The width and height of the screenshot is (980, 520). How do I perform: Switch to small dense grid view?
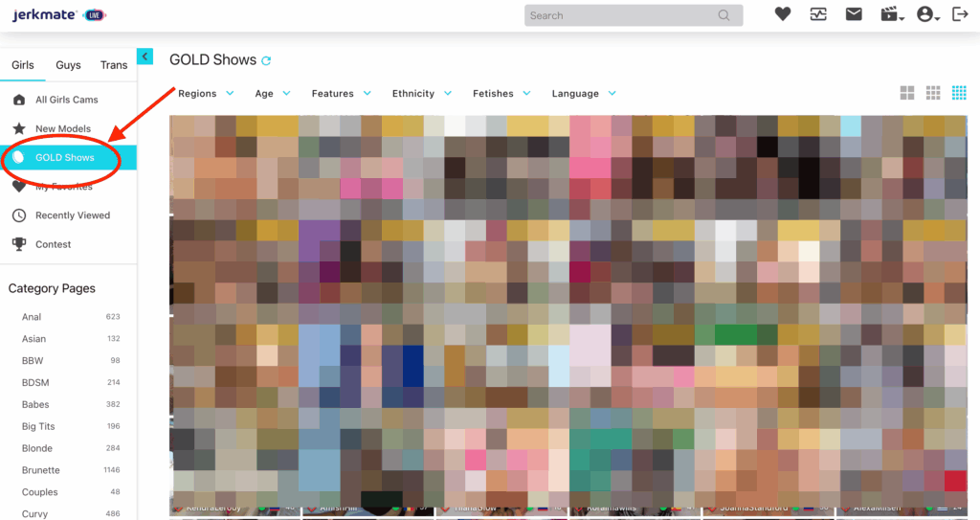958,93
